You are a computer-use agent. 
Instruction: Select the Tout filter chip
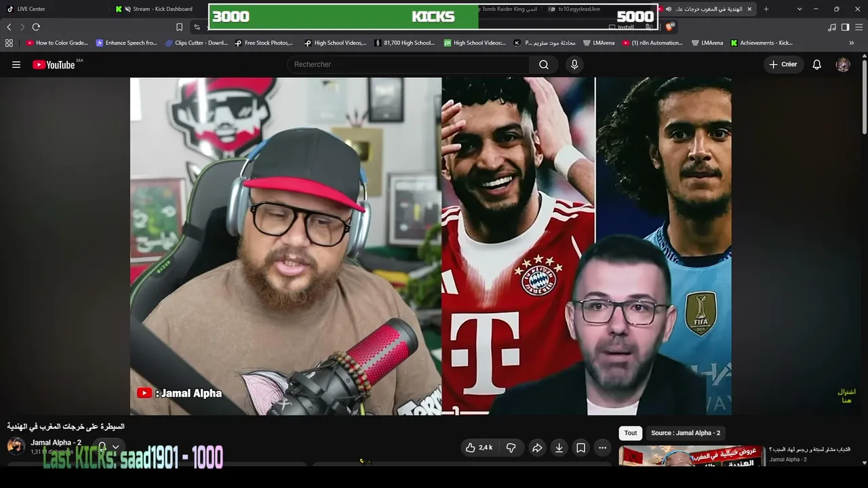tap(631, 433)
